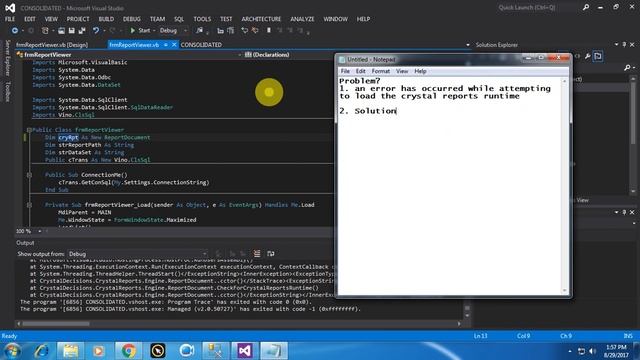
Task: Collapse the ConnectionMe sub region
Action: (29, 175)
